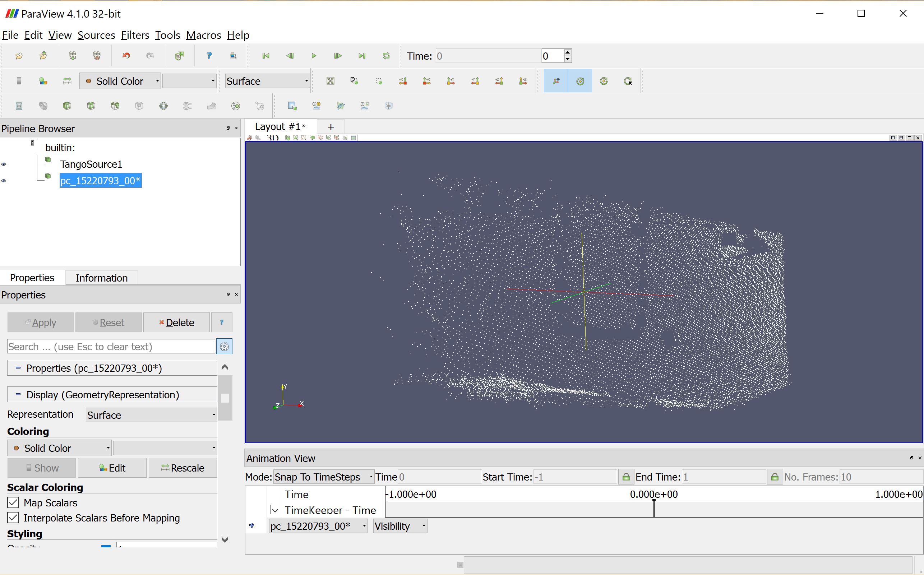Click the Extract Selection icon

(292, 106)
